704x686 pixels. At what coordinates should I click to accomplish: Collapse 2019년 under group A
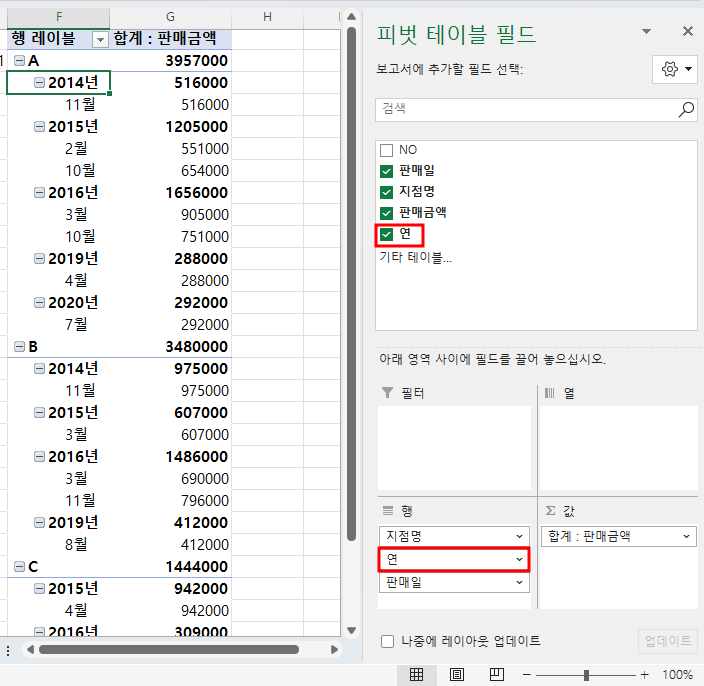click(x=40, y=259)
